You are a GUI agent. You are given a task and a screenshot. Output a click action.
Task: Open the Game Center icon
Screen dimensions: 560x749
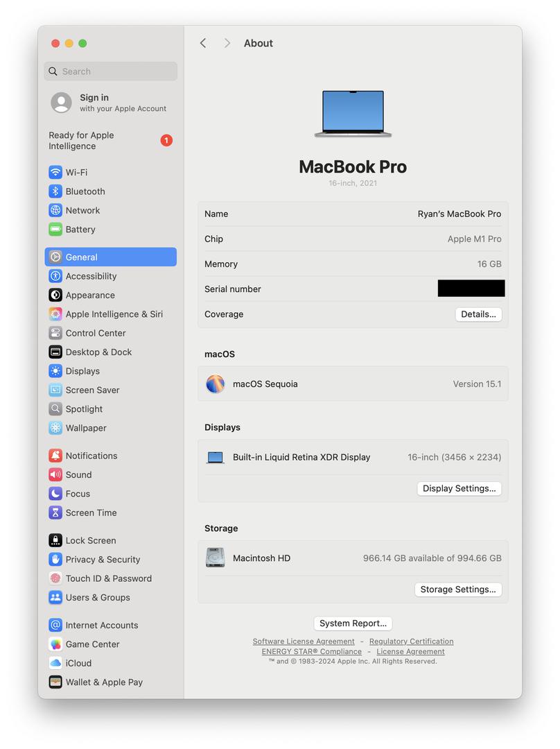(x=55, y=644)
